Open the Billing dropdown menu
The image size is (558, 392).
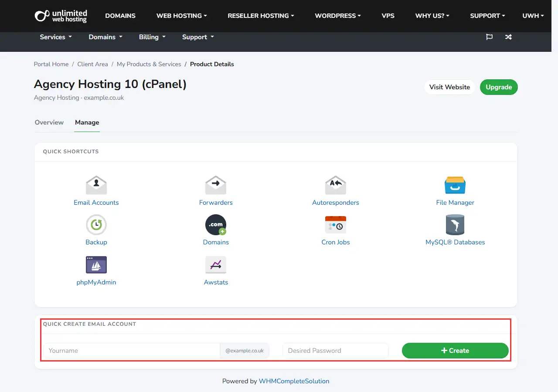click(152, 37)
